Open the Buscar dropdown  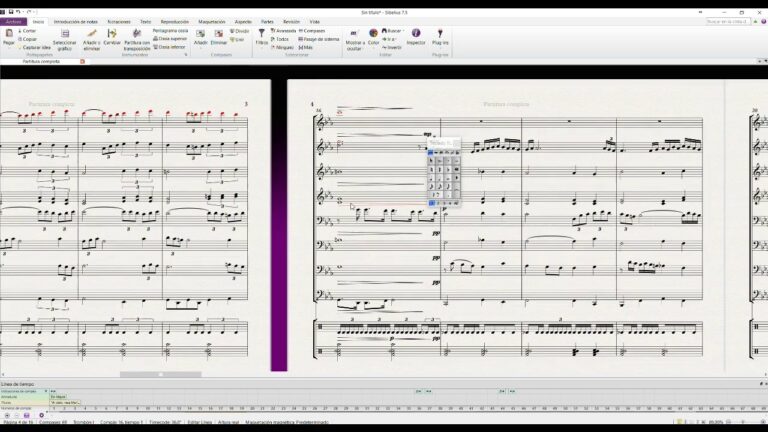pyautogui.click(x=392, y=31)
